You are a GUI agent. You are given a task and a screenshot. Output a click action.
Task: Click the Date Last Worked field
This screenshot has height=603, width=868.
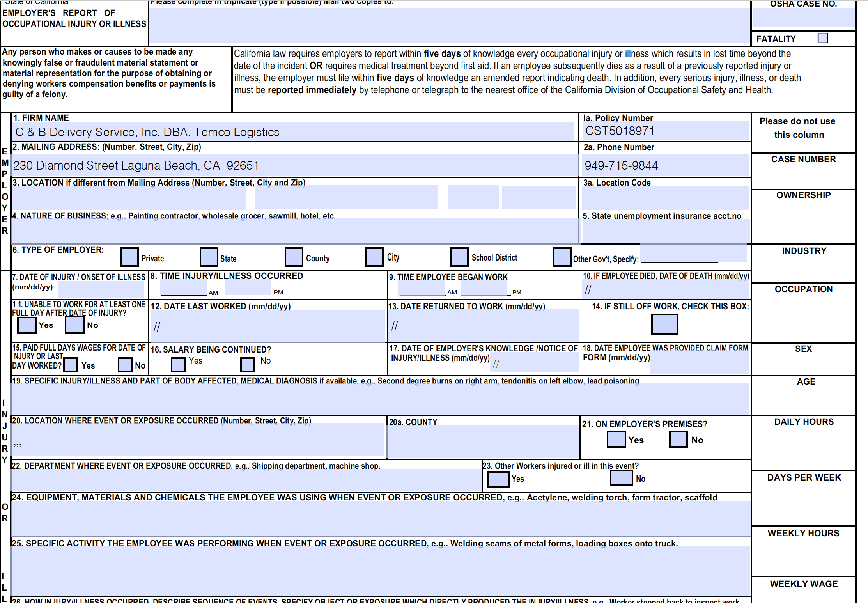click(x=268, y=326)
